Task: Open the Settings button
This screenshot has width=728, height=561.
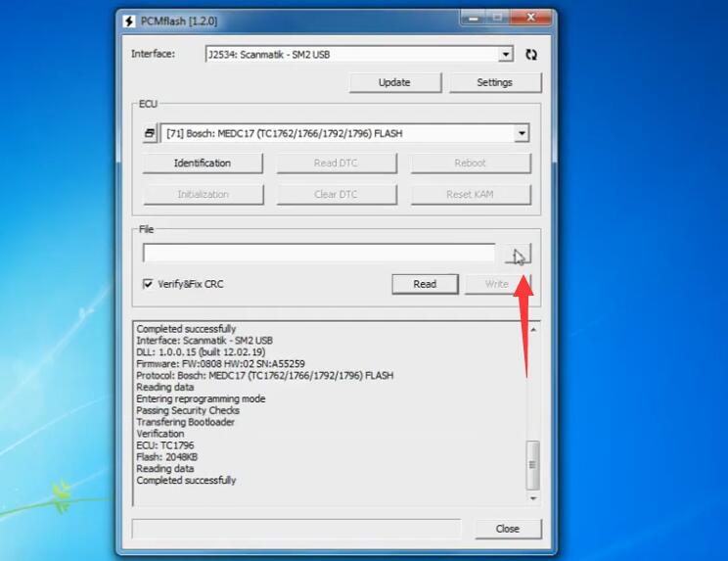Action: click(494, 82)
